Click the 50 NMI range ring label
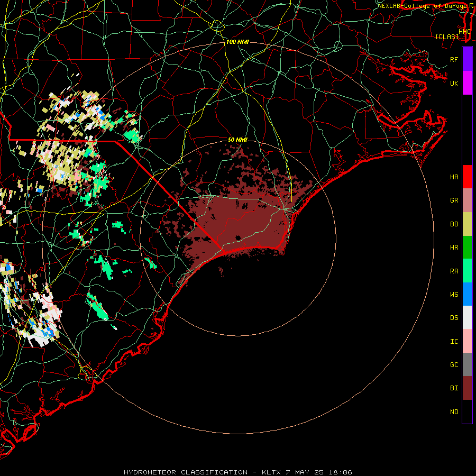The image size is (476, 476). pos(237,140)
